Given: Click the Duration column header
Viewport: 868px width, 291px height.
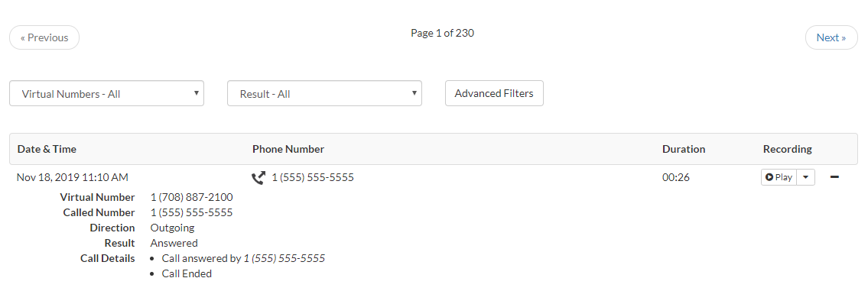Looking at the screenshot, I should 684,149.
